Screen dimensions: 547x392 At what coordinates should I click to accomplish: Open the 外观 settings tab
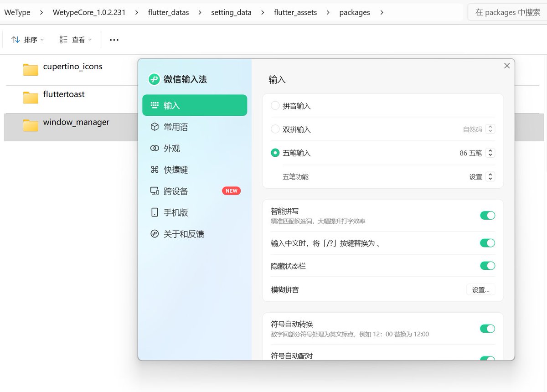click(195, 148)
